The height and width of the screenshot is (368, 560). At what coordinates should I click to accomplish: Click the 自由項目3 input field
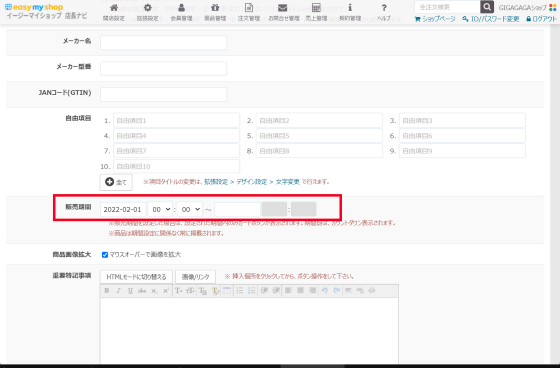tap(462, 120)
